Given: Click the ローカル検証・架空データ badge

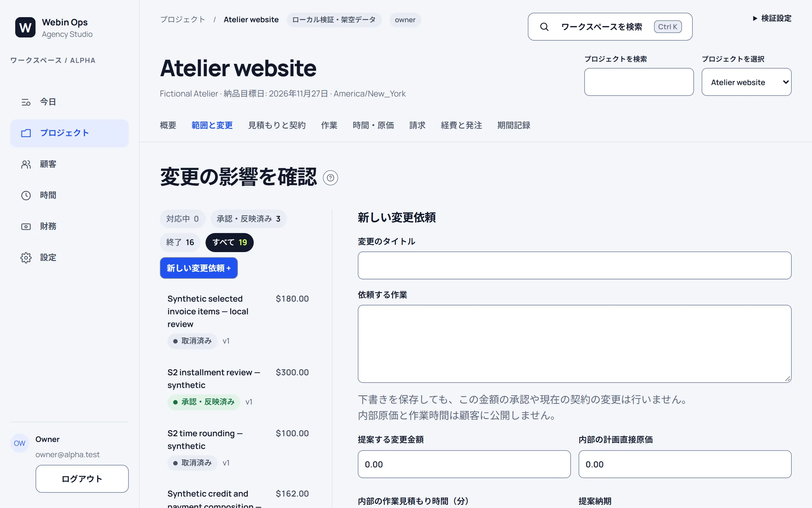Looking at the screenshot, I should pyautogui.click(x=334, y=20).
